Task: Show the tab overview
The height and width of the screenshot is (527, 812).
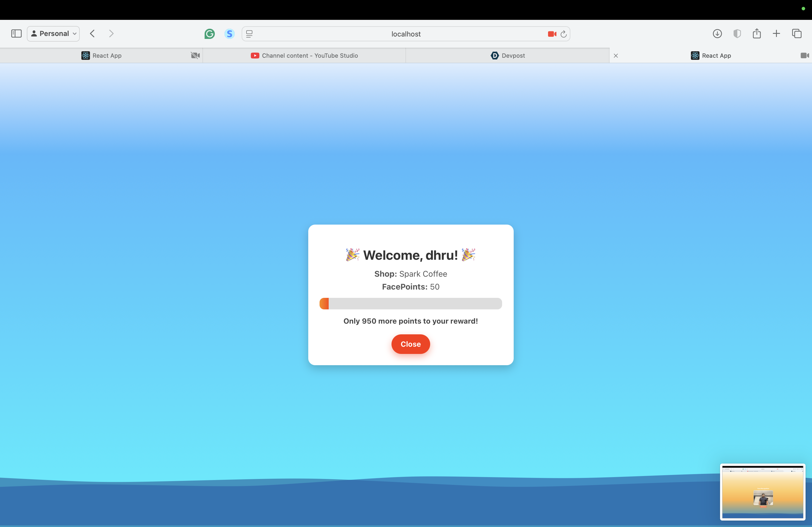Action: (x=797, y=33)
